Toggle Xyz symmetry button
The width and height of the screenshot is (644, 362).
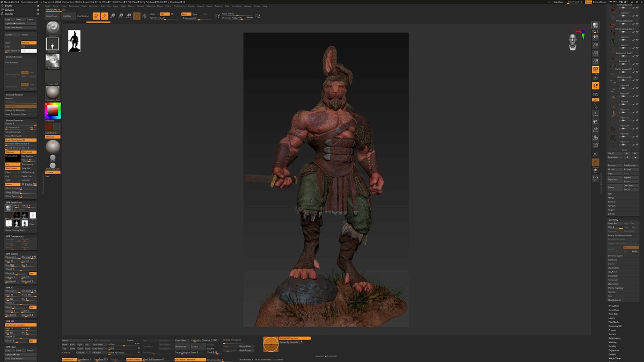(595, 100)
